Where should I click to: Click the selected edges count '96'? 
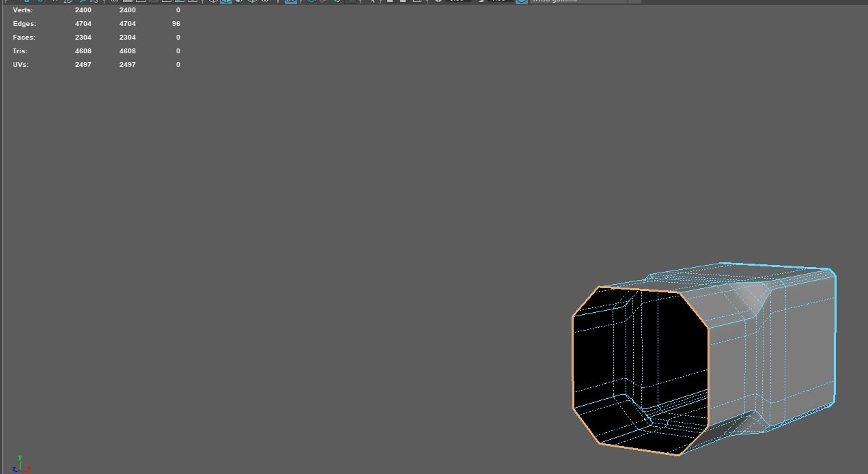point(177,24)
